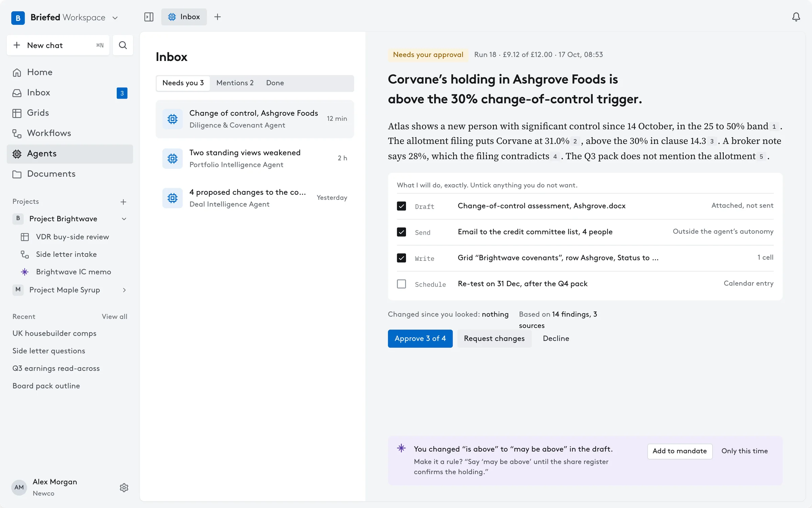812x508 pixels.
Task: Click Approve 3 of 4 button
Action: coord(420,338)
